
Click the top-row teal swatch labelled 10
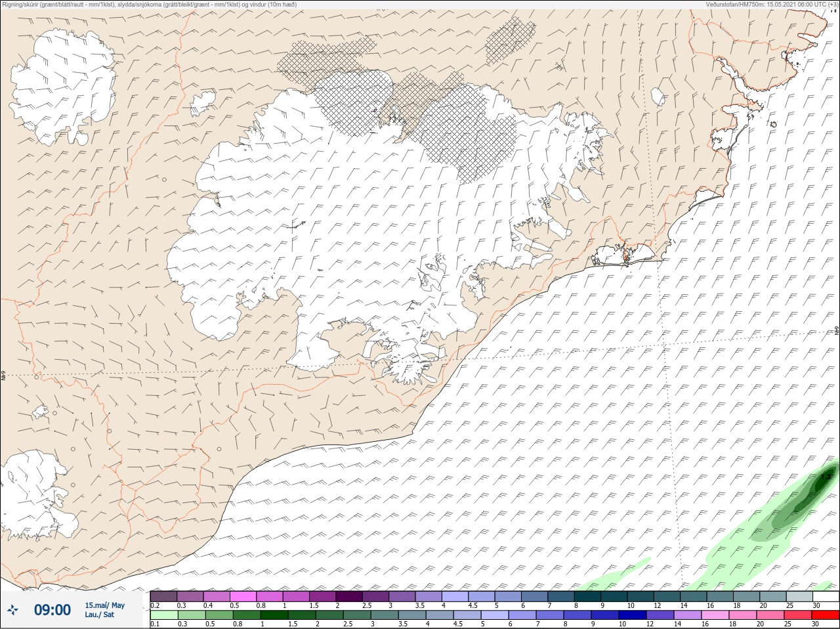[x=640, y=596]
